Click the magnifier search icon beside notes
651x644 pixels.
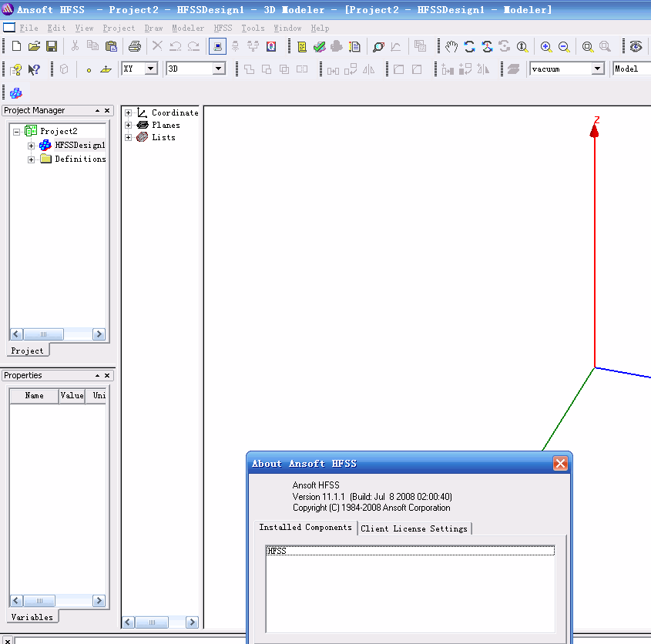[x=378, y=46]
